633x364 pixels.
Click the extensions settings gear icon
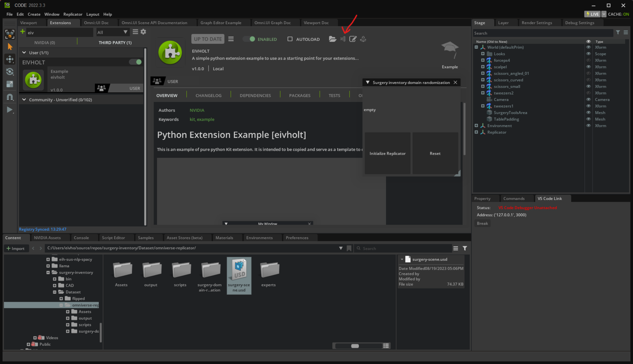143,32
